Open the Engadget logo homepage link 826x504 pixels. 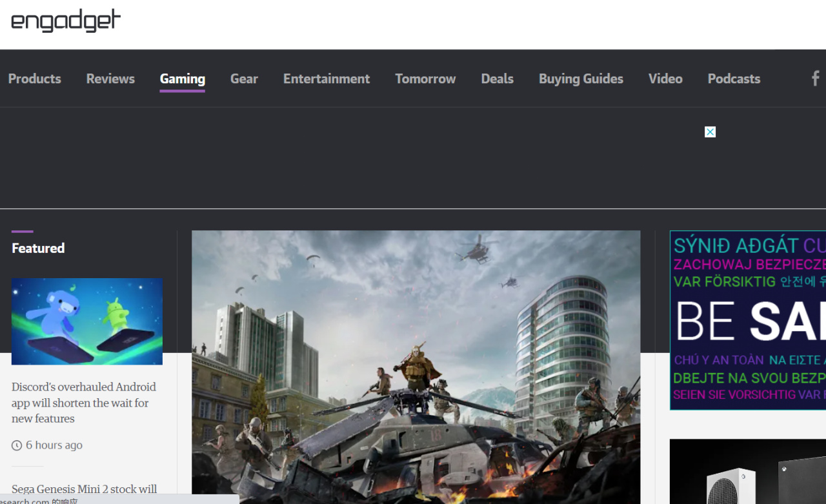[66, 21]
